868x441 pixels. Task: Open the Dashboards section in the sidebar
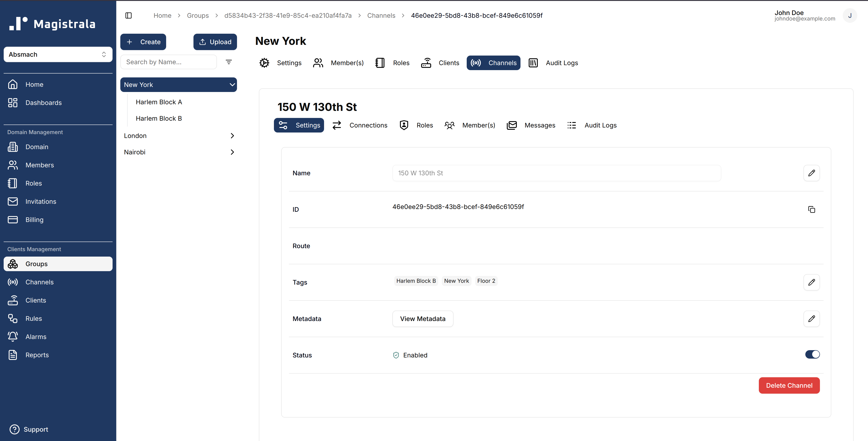44,102
